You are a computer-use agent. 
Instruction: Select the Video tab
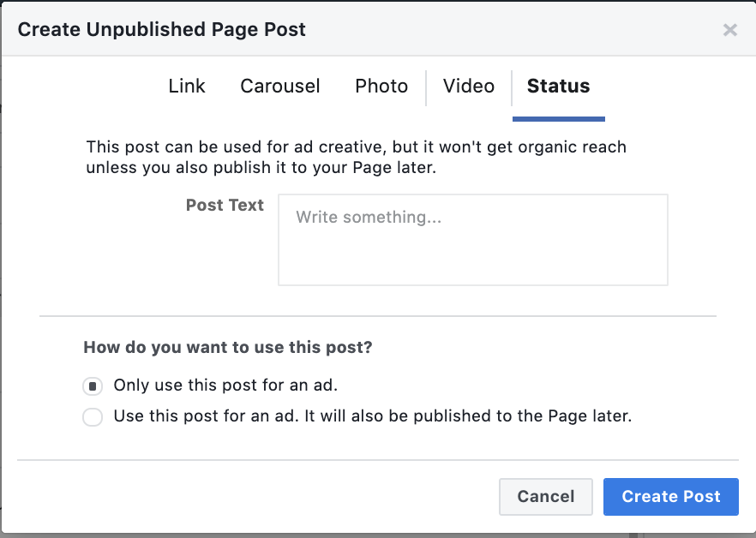[468, 86]
